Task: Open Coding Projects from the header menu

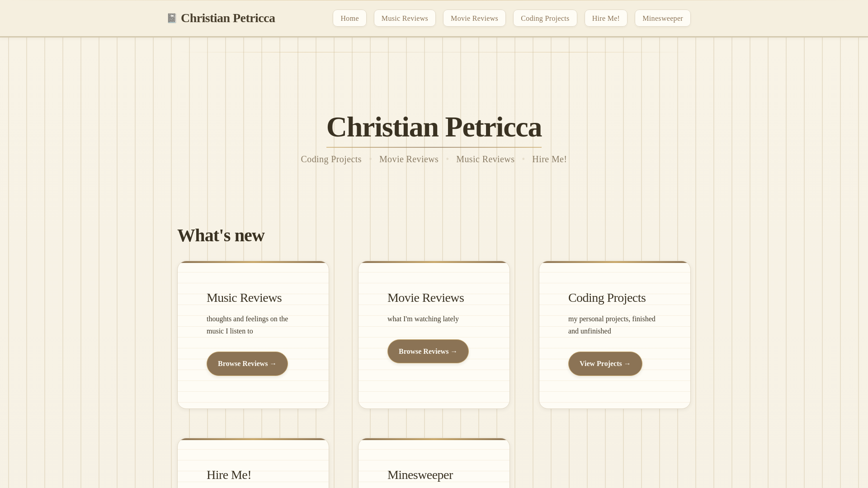Action: click(545, 18)
